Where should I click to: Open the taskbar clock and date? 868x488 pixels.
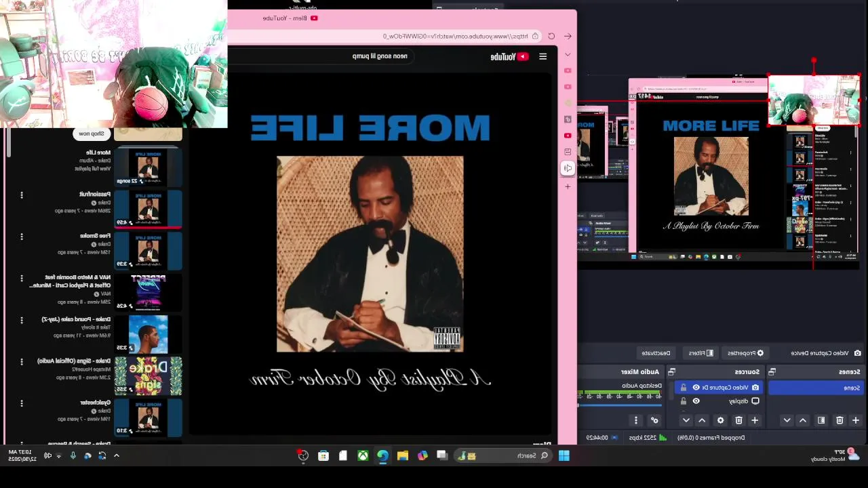pyautogui.click(x=21, y=455)
